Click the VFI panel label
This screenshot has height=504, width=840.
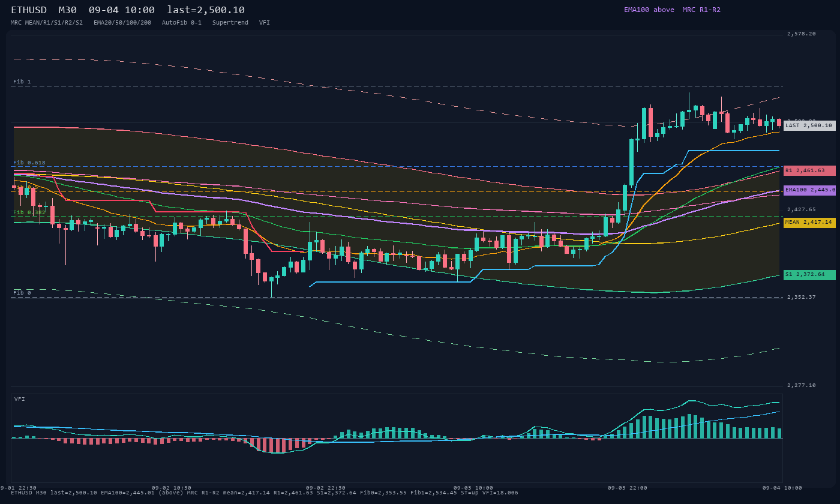(20, 399)
